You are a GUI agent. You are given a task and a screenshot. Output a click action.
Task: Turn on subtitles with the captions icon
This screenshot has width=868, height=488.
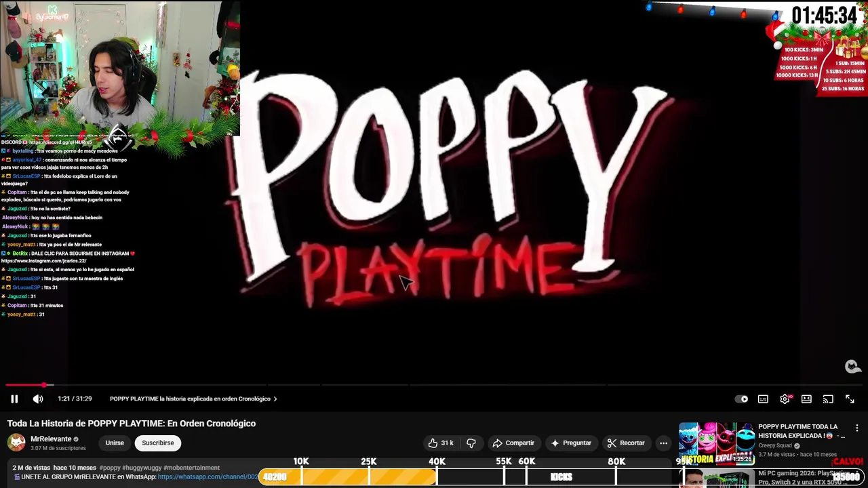coord(763,399)
